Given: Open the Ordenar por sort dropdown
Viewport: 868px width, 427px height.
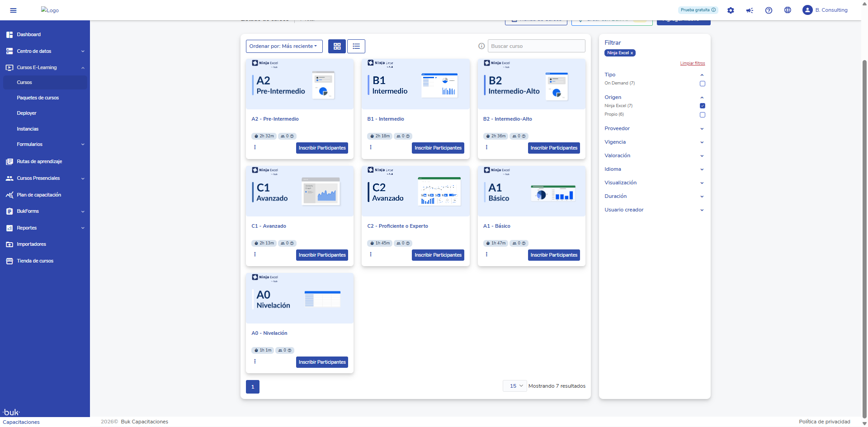Looking at the screenshot, I should click(284, 46).
